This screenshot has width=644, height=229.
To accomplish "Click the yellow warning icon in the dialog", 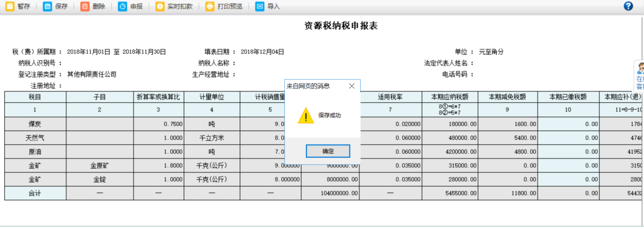I will point(306,116).
